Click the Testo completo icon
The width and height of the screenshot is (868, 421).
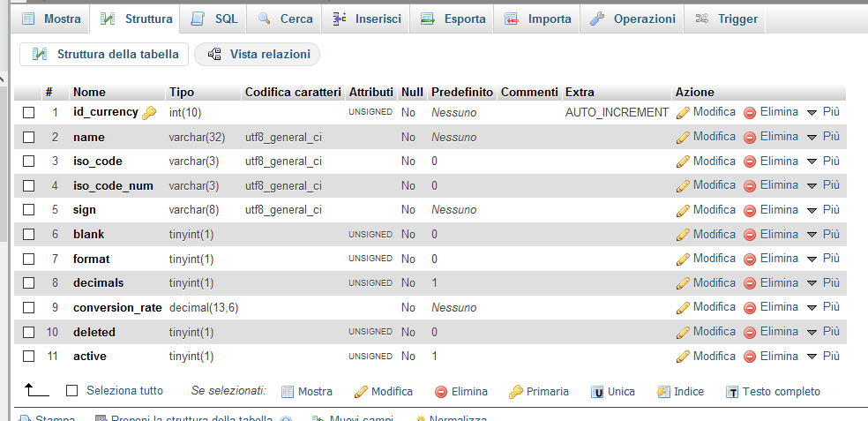click(731, 392)
